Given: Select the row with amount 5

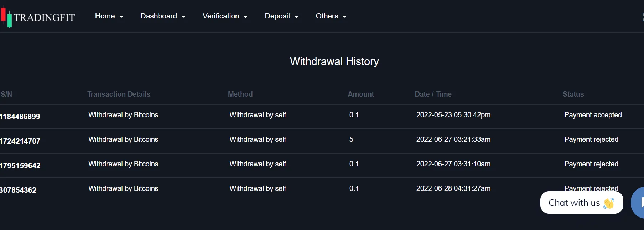Looking at the screenshot, I should point(322,141).
